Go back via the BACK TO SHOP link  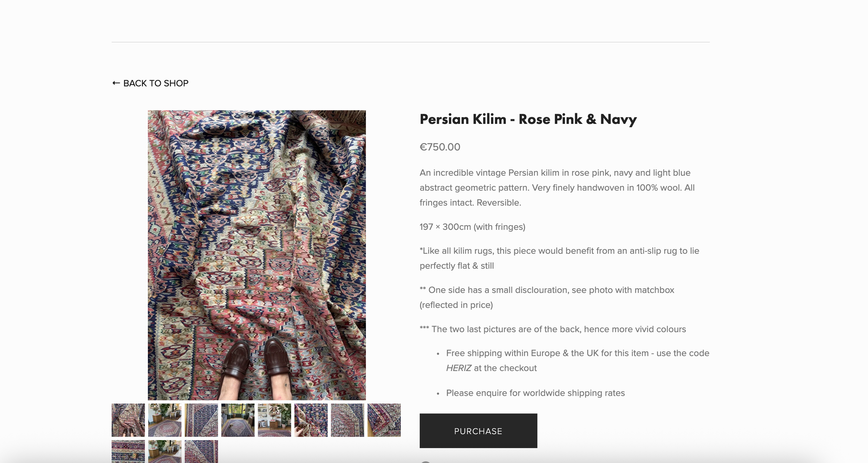coord(150,83)
